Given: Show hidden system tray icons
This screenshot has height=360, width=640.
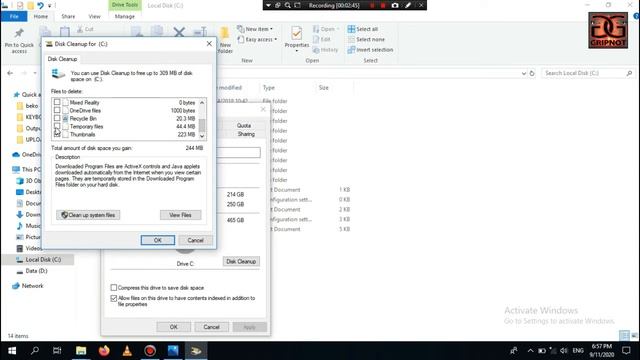Looking at the screenshot, I should (530, 351).
